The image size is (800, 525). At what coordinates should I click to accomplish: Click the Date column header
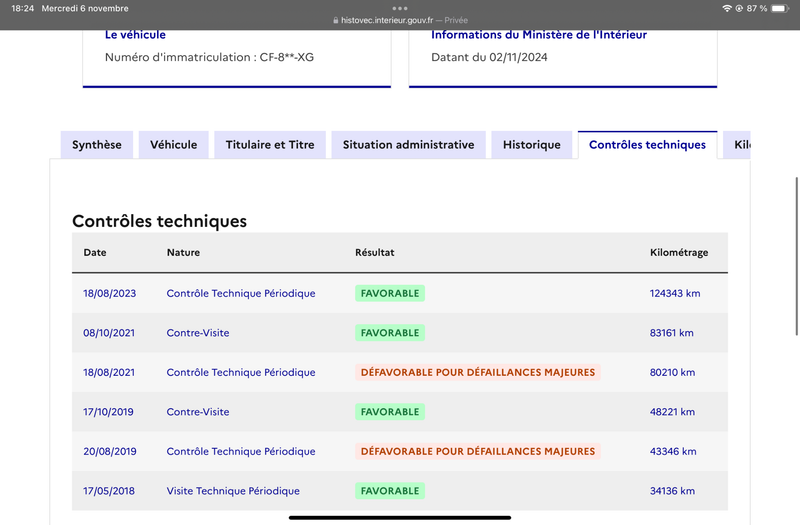(95, 252)
